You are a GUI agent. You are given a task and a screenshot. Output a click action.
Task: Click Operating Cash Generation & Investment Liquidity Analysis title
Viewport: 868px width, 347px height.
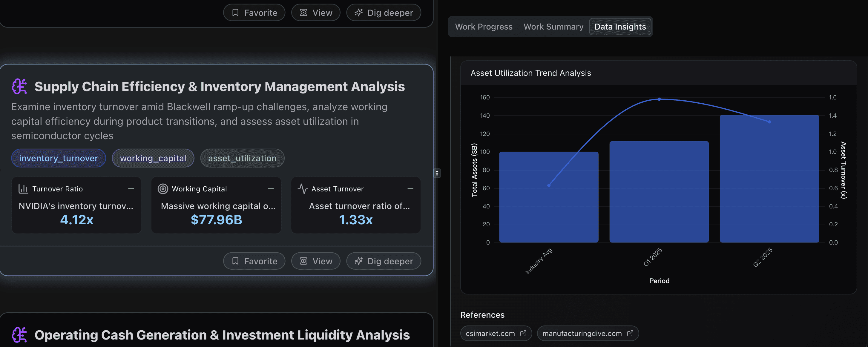pos(222,335)
